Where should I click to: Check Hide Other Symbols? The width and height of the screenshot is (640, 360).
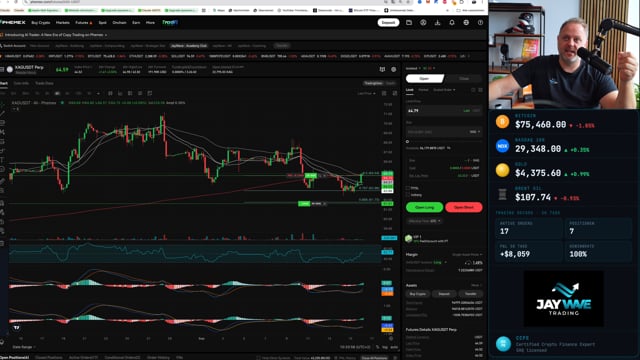click(x=258, y=358)
